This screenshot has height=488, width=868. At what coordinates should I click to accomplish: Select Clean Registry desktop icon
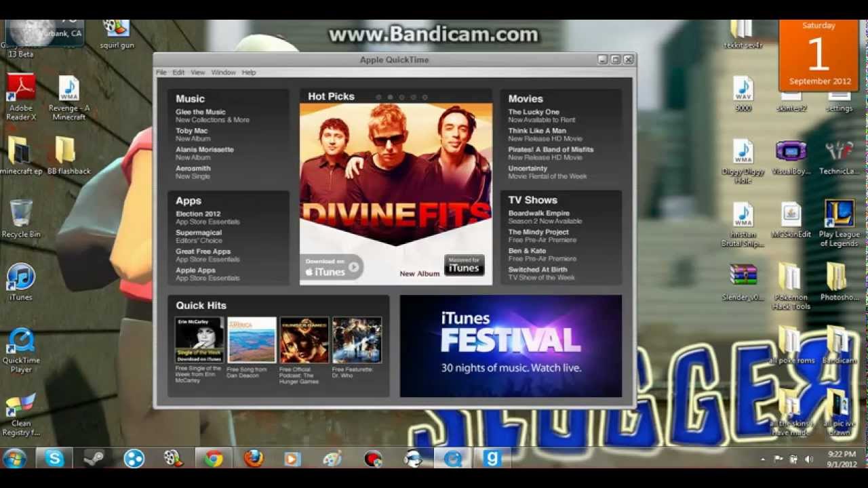(x=21, y=415)
